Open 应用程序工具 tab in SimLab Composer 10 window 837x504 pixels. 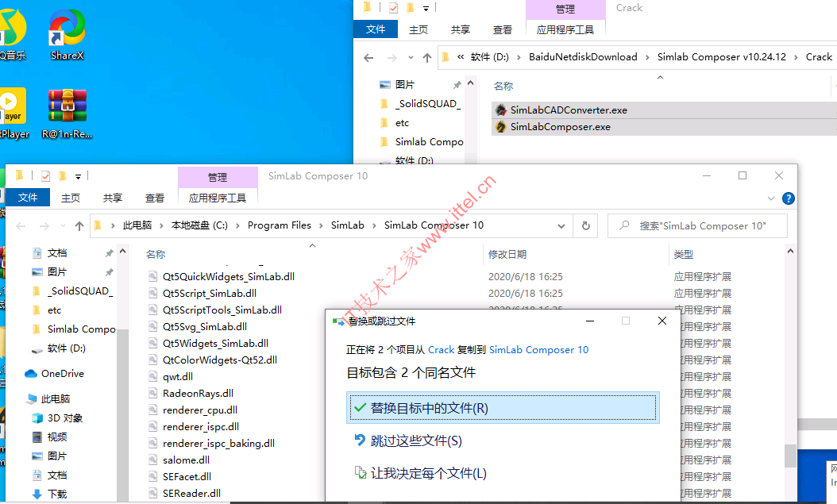tap(218, 198)
